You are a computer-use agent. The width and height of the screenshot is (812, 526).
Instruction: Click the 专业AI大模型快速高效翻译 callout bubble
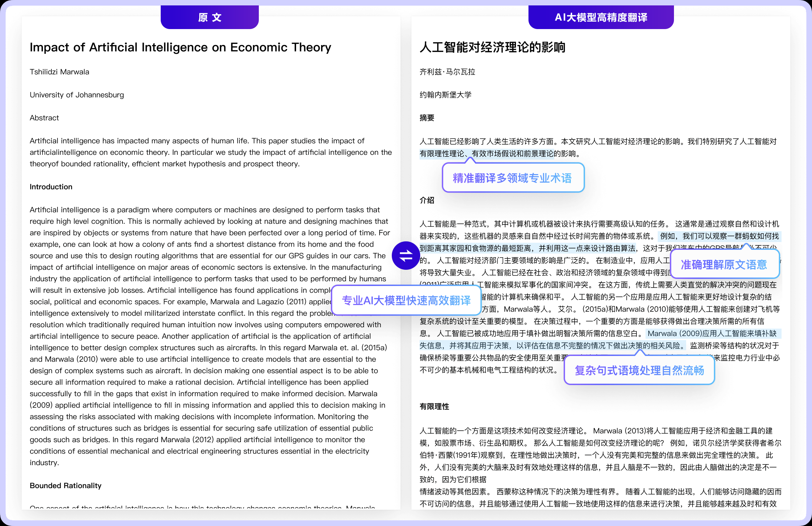406,301
